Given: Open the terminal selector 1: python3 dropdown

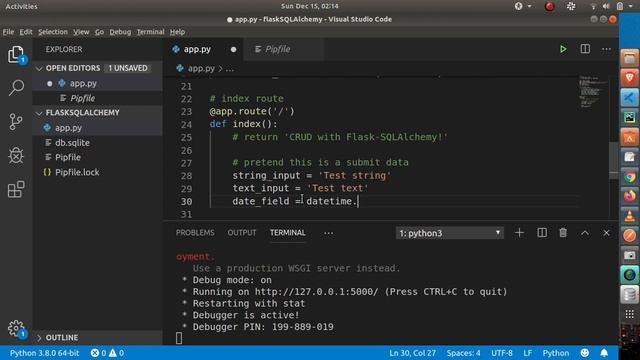Looking at the screenshot, I should pos(449,233).
